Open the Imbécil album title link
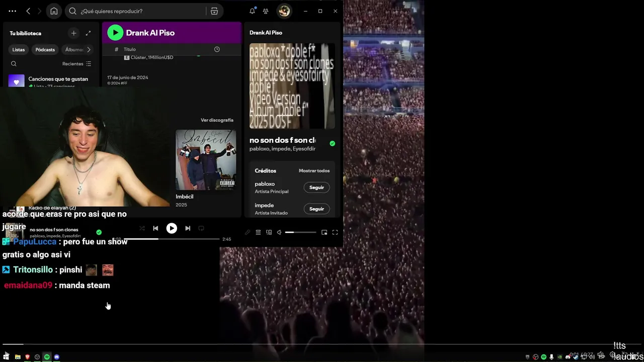This screenshot has height=362, width=644. (x=185, y=197)
